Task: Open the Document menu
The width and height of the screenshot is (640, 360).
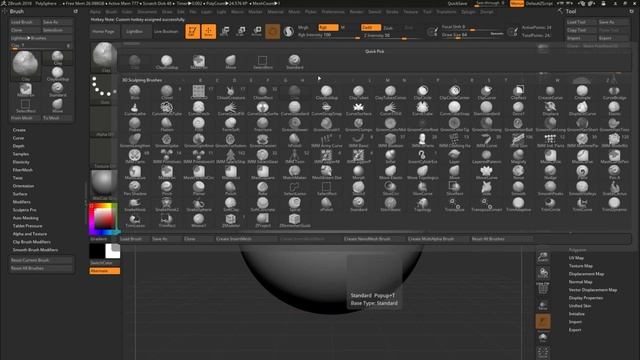Action: coord(147,12)
